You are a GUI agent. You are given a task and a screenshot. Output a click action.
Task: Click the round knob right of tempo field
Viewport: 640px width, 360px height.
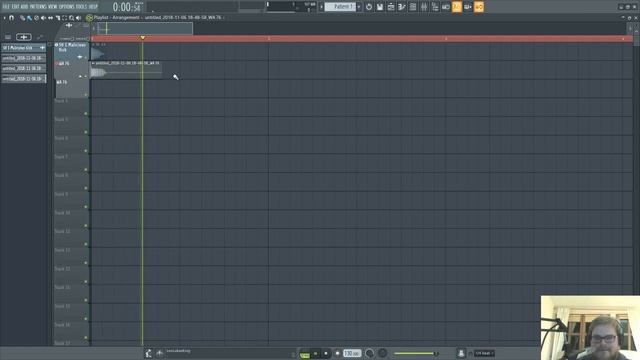[x=369, y=353]
